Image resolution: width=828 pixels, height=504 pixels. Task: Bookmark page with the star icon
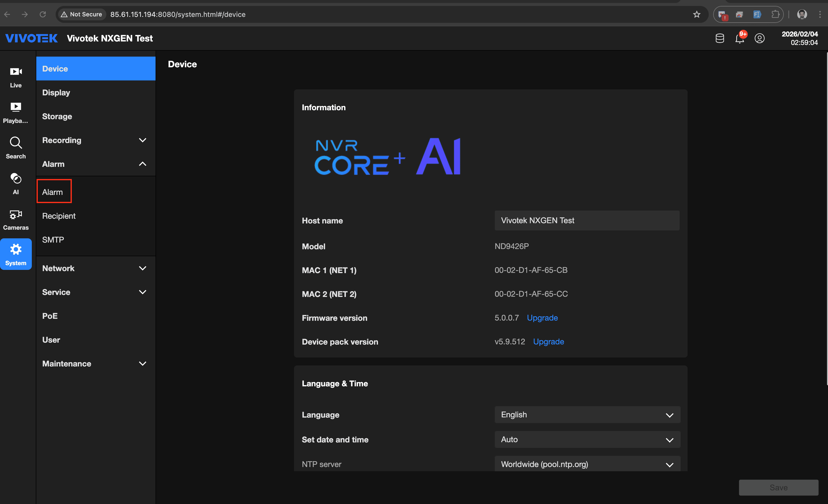click(x=697, y=14)
